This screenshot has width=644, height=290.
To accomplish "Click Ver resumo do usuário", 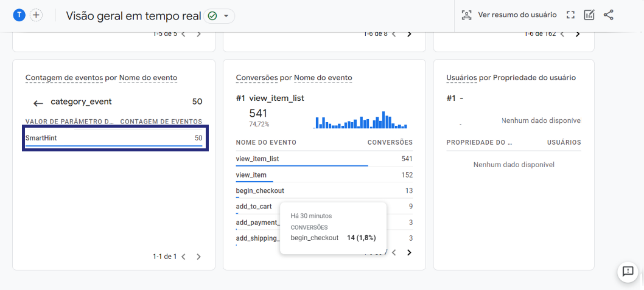I will (517, 15).
